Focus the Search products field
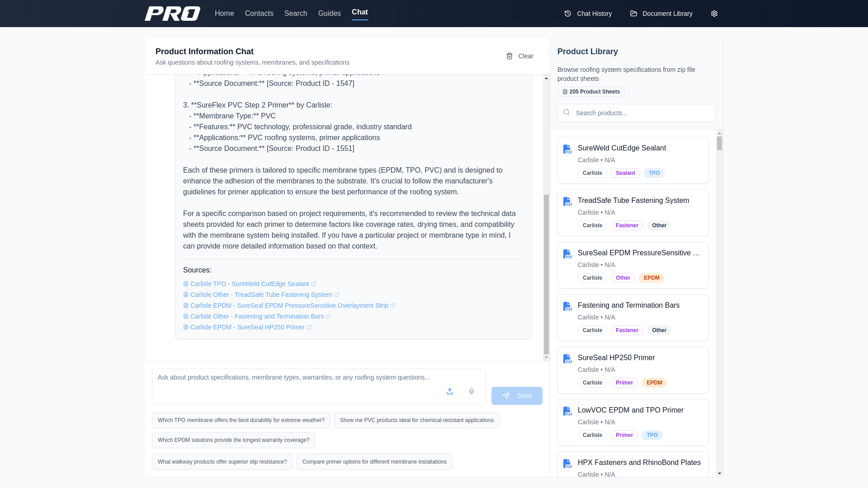This screenshot has width=868, height=488. tap(637, 113)
